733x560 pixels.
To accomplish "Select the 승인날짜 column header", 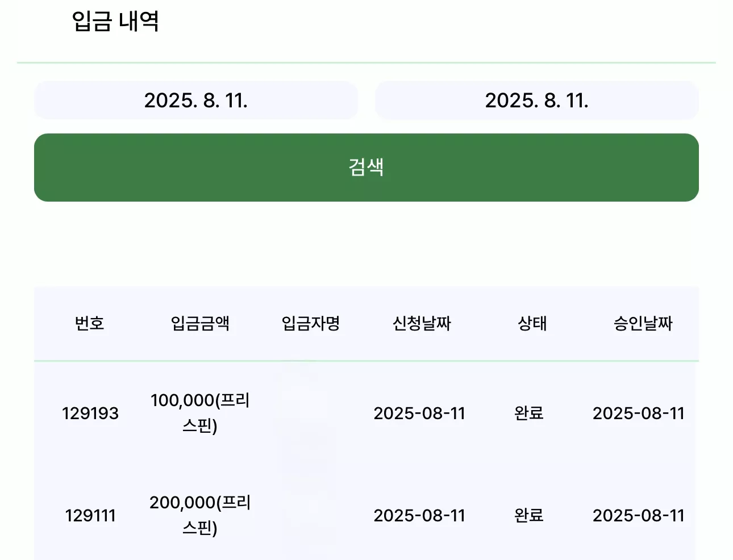I will pyautogui.click(x=643, y=323).
